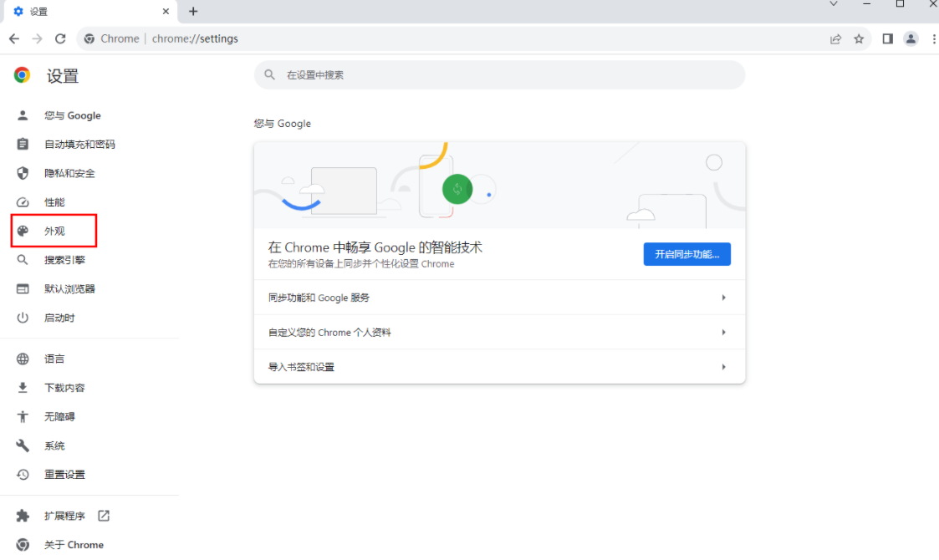Click the wrench icon for 系统
Screen dimensions: 939x560
point(23,445)
